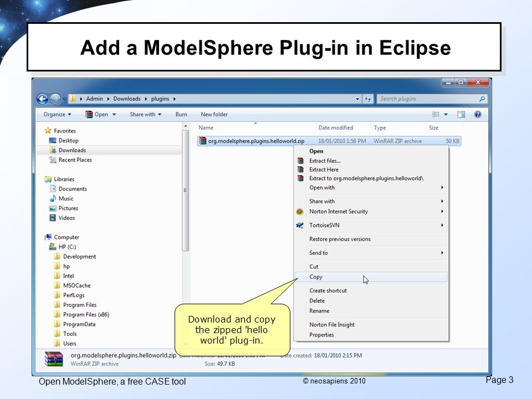Click the navigation pane scrollbar thumb
The width and height of the screenshot is (532, 399).
tap(185, 190)
